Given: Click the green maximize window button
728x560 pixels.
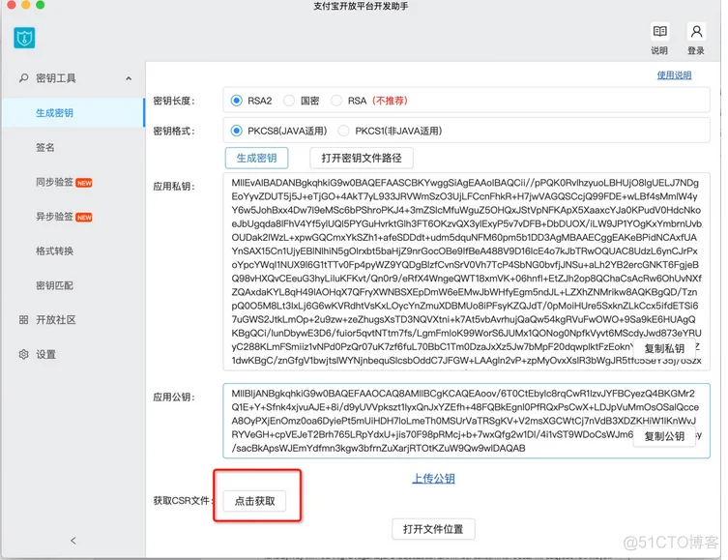Looking at the screenshot, I should pyautogui.click(x=41, y=5).
